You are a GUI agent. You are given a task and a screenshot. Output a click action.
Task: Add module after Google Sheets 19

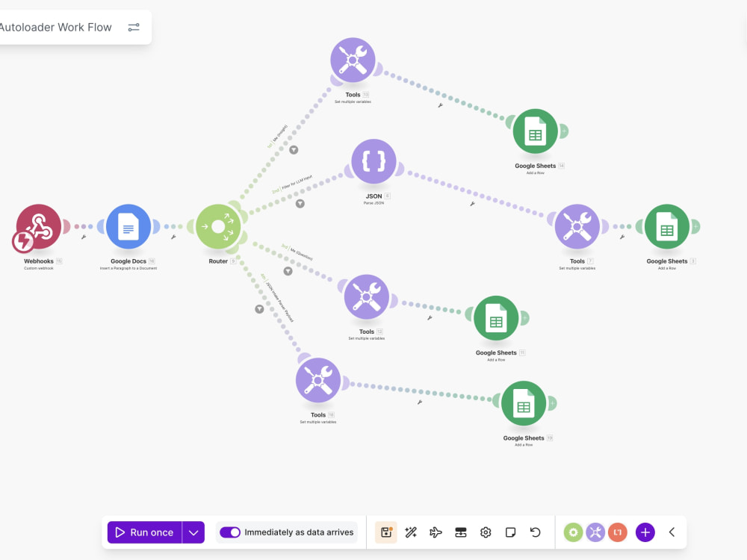(552, 403)
